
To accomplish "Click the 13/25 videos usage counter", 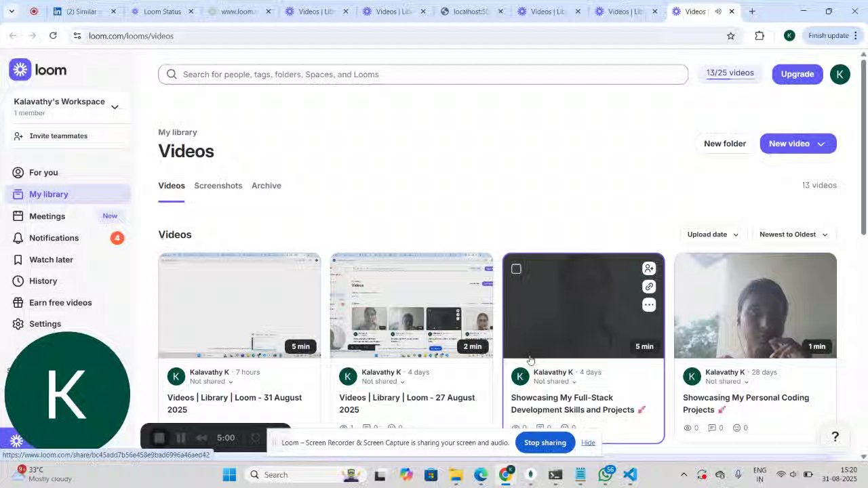I will tap(730, 73).
